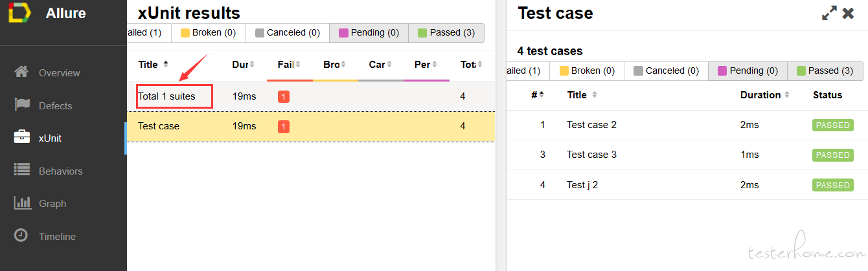This screenshot has width=868, height=271.
Task: Go to Defects page
Action: click(56, 105)
